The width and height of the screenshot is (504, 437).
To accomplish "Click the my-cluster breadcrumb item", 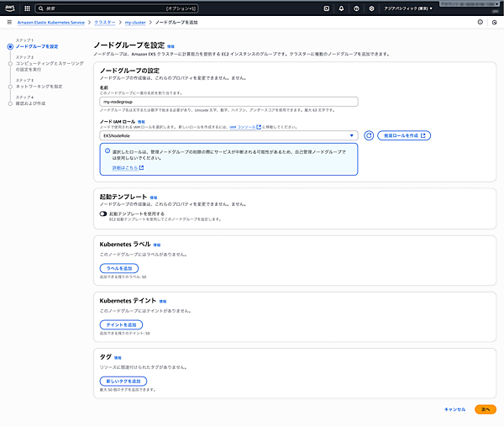I will pyautogui.click(x=135, y=23).
